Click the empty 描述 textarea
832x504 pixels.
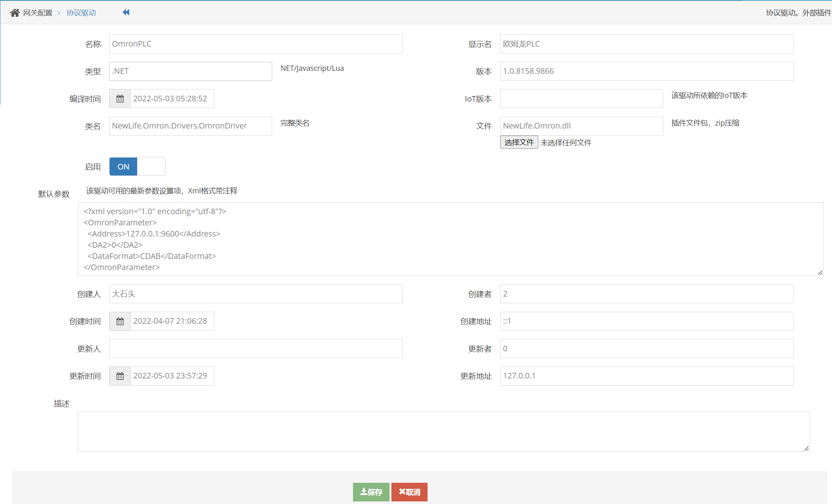pos(444,431)
